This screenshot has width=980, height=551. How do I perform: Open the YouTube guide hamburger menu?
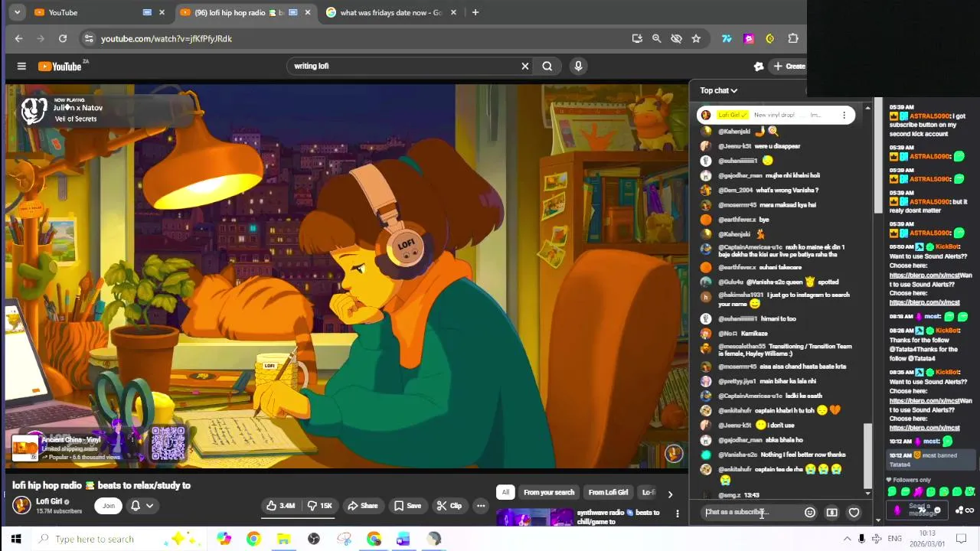pyautogui.click(x=21, y=67)
